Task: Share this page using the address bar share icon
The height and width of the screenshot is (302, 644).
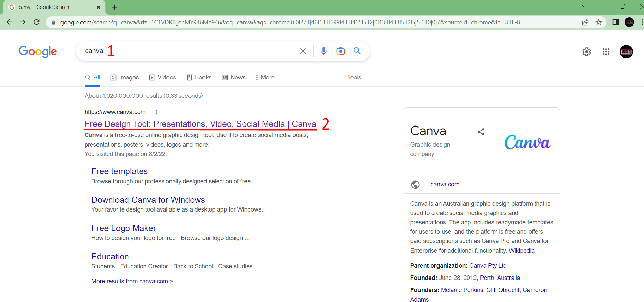Action: click(x=585, y=22)
